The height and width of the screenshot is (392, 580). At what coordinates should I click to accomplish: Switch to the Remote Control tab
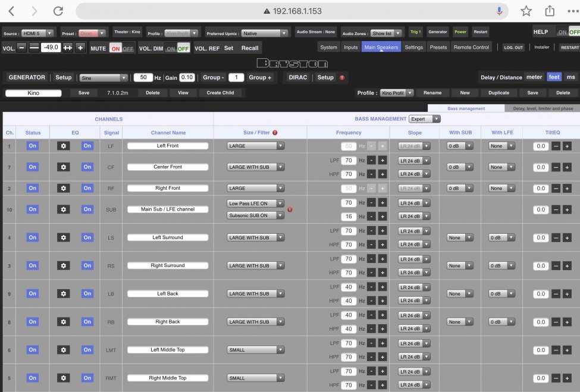[x=471, y=48]
